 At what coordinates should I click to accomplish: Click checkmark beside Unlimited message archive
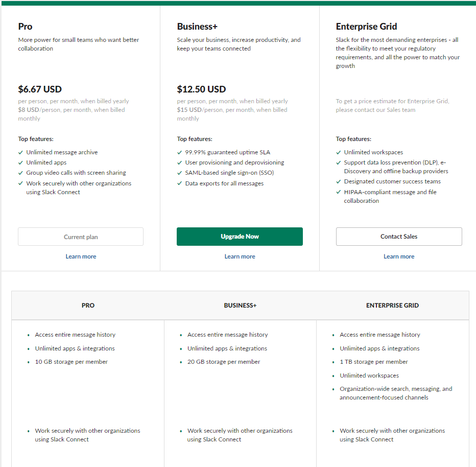coord(20,152)
